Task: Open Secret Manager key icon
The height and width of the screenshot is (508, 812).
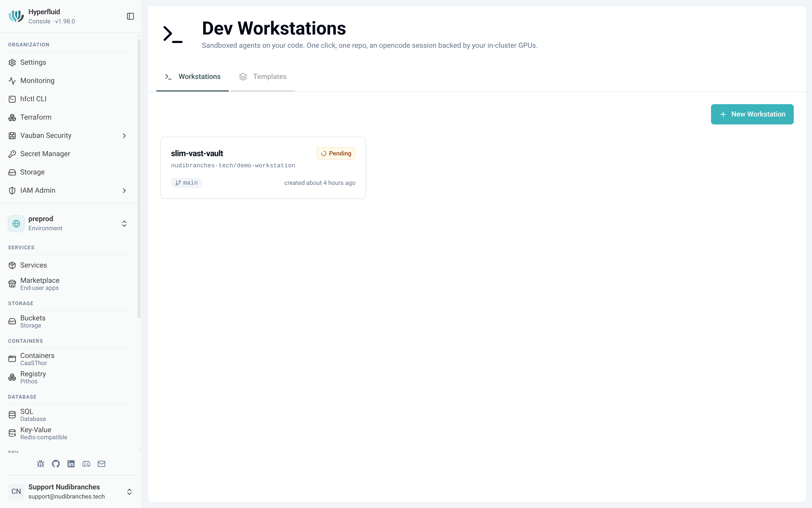Action: (x=12, y=154)
